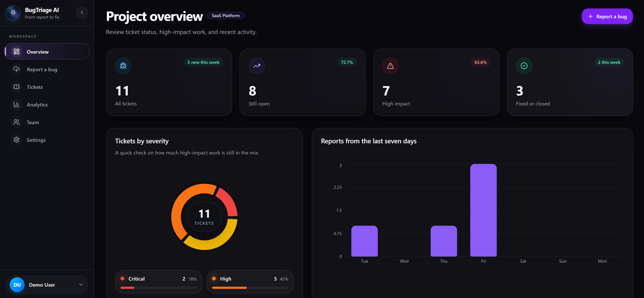644x298 pixels.
Task: Click the Tuesday bar in reports chart
Action: point(364,241)
